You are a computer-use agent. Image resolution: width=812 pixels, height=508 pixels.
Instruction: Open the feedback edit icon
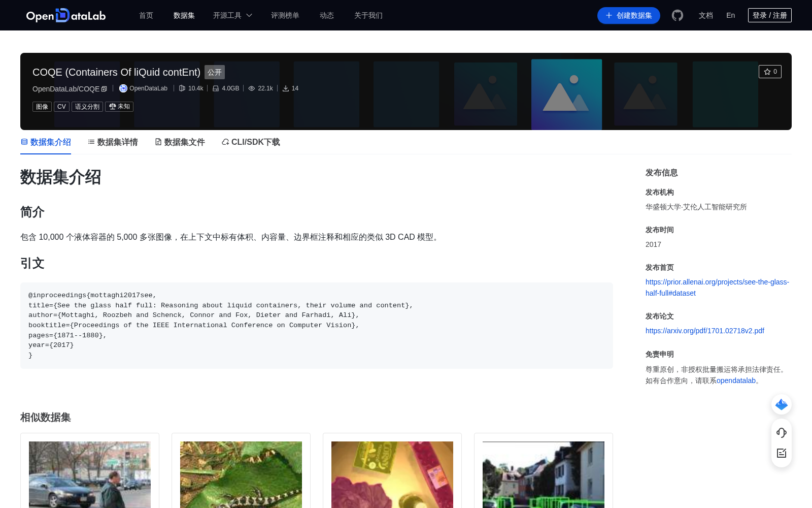(782, 453)
